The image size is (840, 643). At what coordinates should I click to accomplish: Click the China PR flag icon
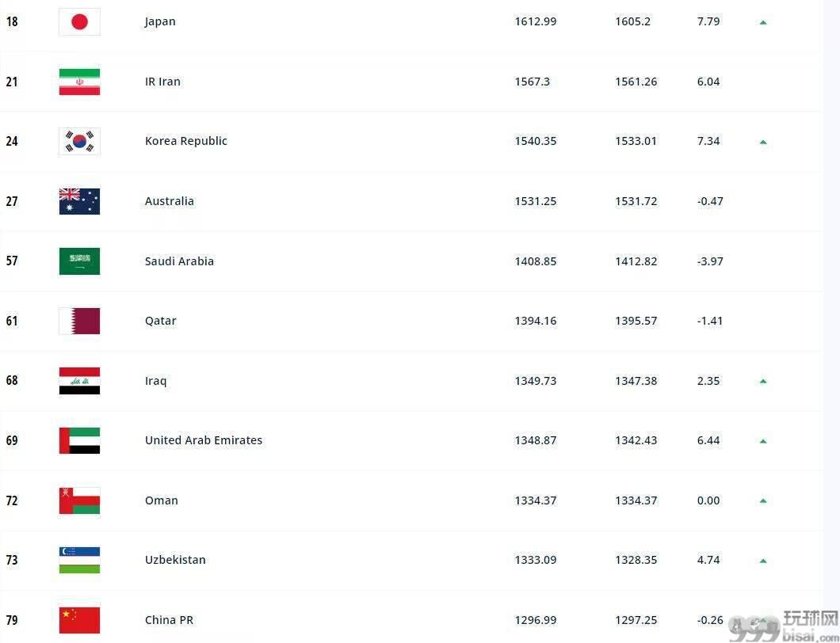tap(79, 620)
